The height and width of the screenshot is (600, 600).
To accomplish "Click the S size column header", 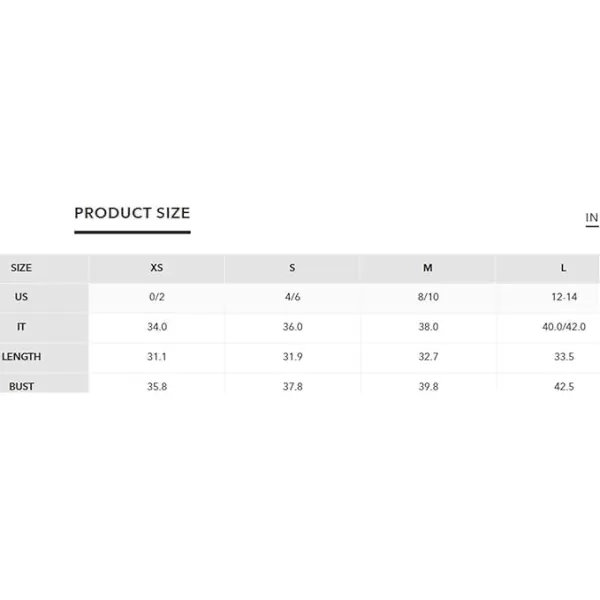I will coord(292,268).
